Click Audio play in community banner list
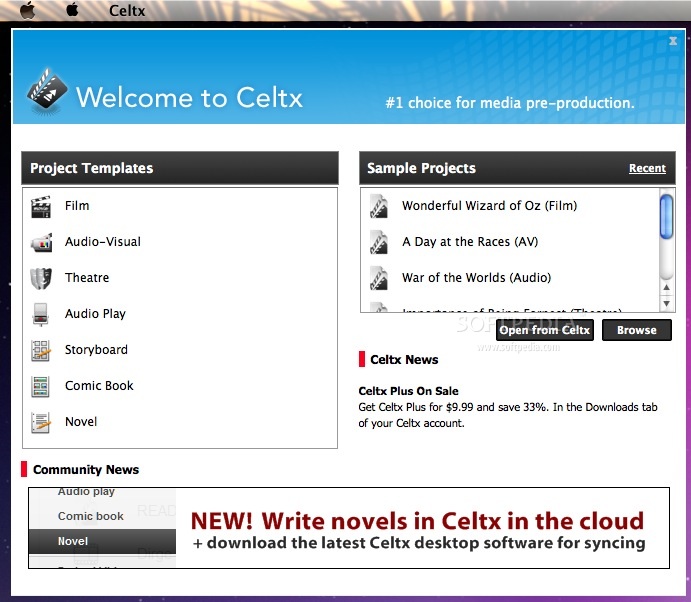Viewport: 691px width, 602px height. pyautogui.click(x=86, y=491)
